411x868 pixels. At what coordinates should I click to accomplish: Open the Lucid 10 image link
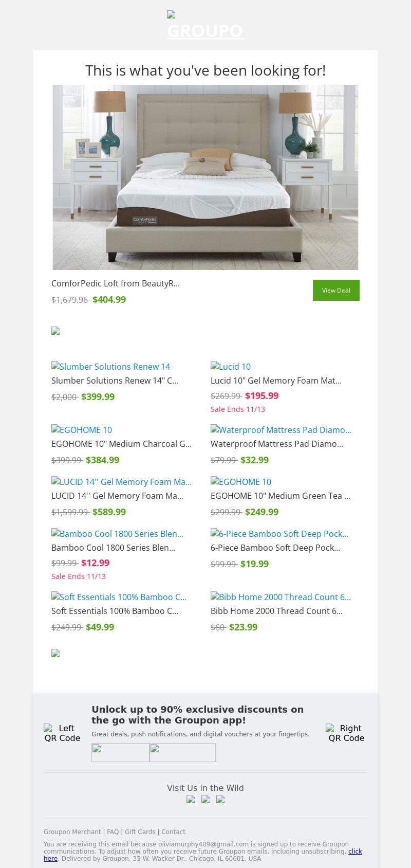(231, 367)
